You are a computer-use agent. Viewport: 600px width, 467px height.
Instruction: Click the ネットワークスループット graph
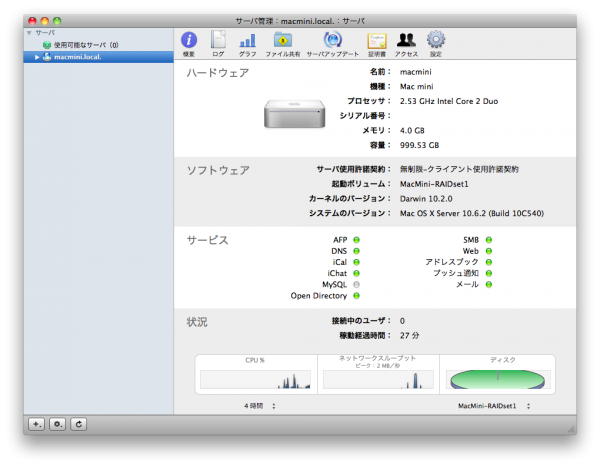(x=378, y=379)
